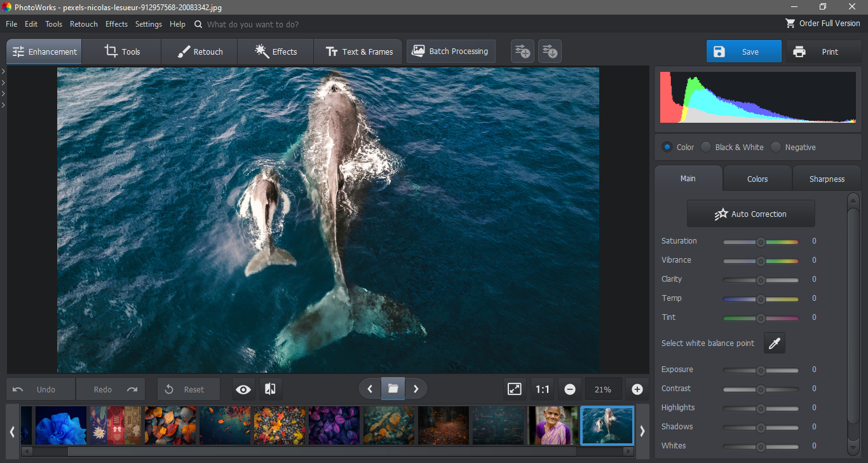Screen dimensions: 868x463
Task: Open the Effects menu in menu bar
Action: click(116, 24)
